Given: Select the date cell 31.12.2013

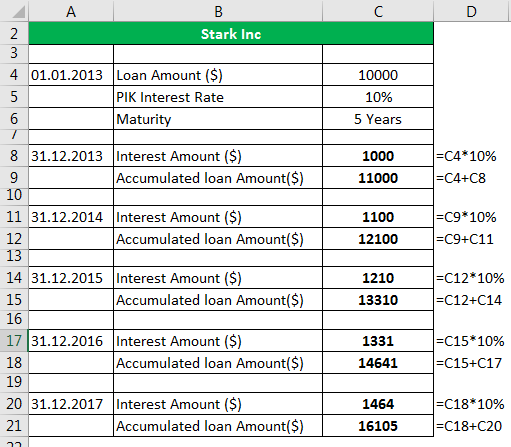Looking at the screenshot, I should click(71, 156).
